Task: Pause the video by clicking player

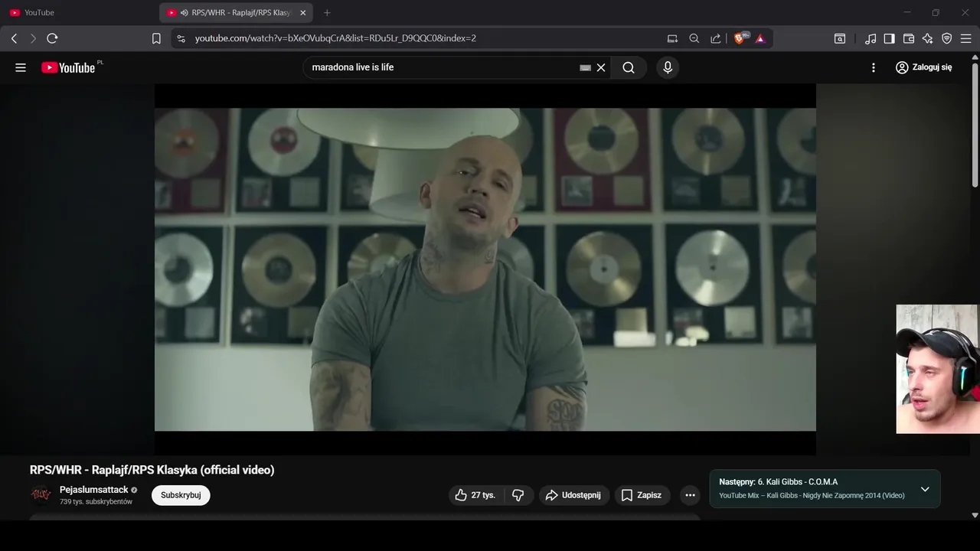Action: 485,269
